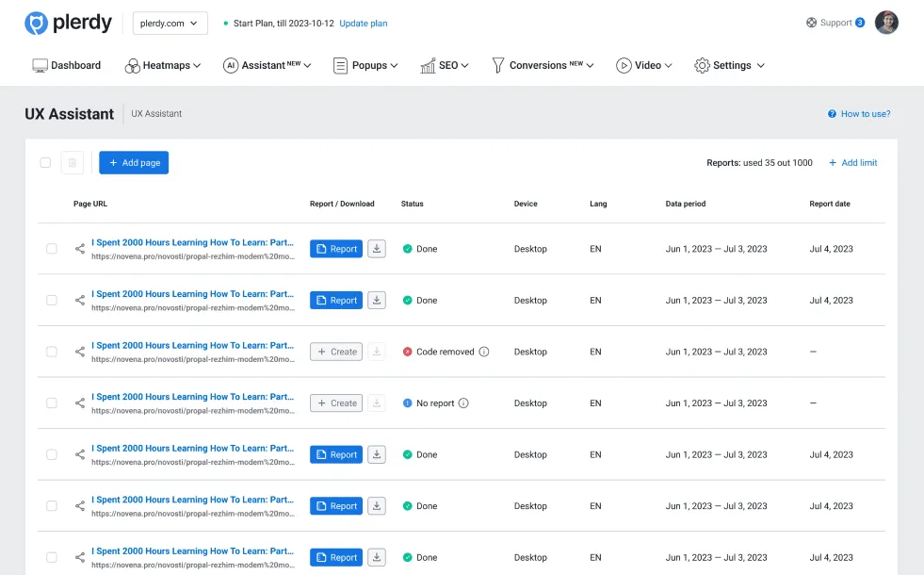Image resolution: width=924 pixels, height=575 pixels.
Task: Click the Add page button
Action: coord(134,163)
